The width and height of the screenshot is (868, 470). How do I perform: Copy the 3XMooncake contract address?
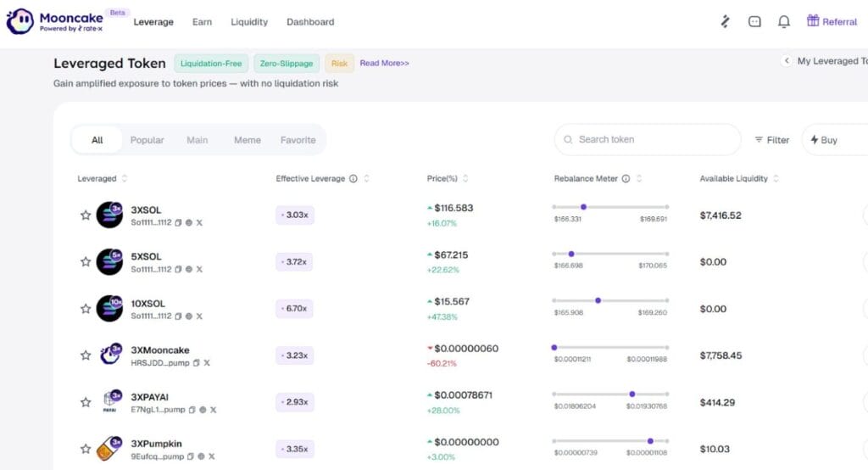pos(196,363)
